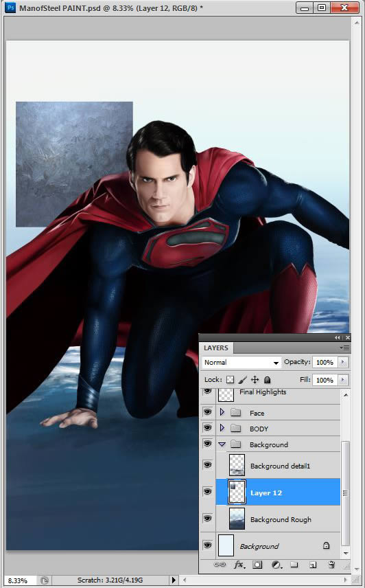Hide the Background group

pos(207,444)
